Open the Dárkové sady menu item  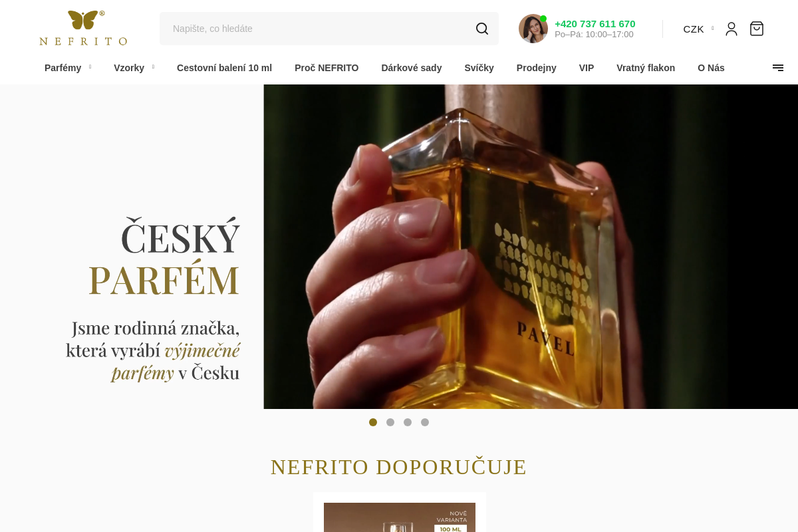point(411,68)
